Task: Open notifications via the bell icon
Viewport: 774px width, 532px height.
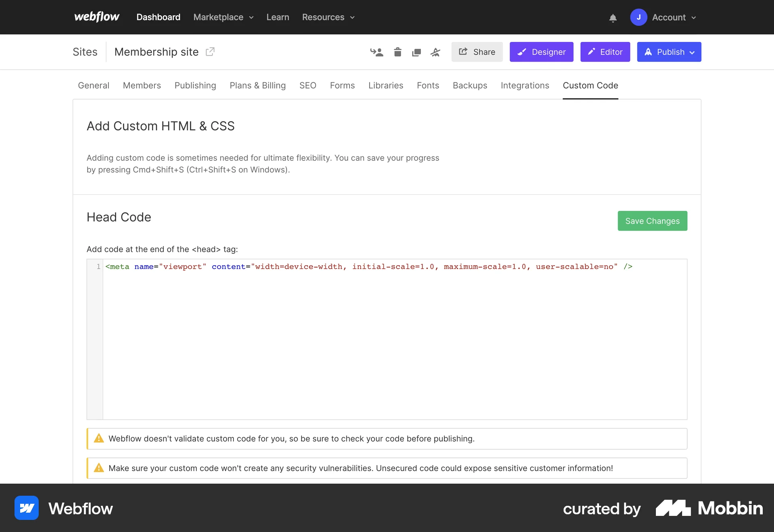Action: pos(613,18)
